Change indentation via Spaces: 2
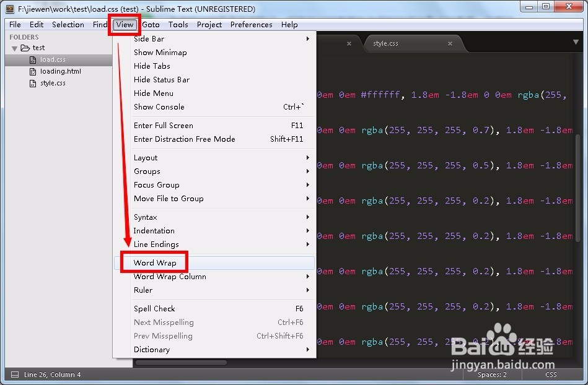Viewport: 588px width, 385px height. tap(492, 374)
